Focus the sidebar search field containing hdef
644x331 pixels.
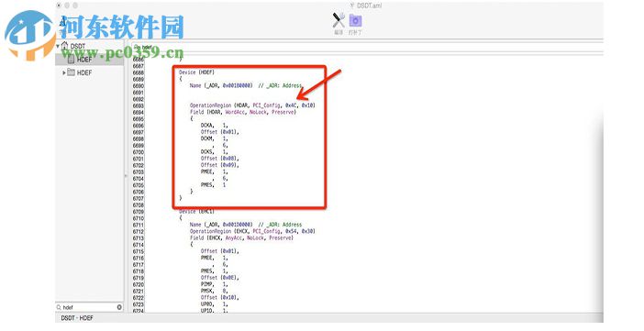click(89, 307)
